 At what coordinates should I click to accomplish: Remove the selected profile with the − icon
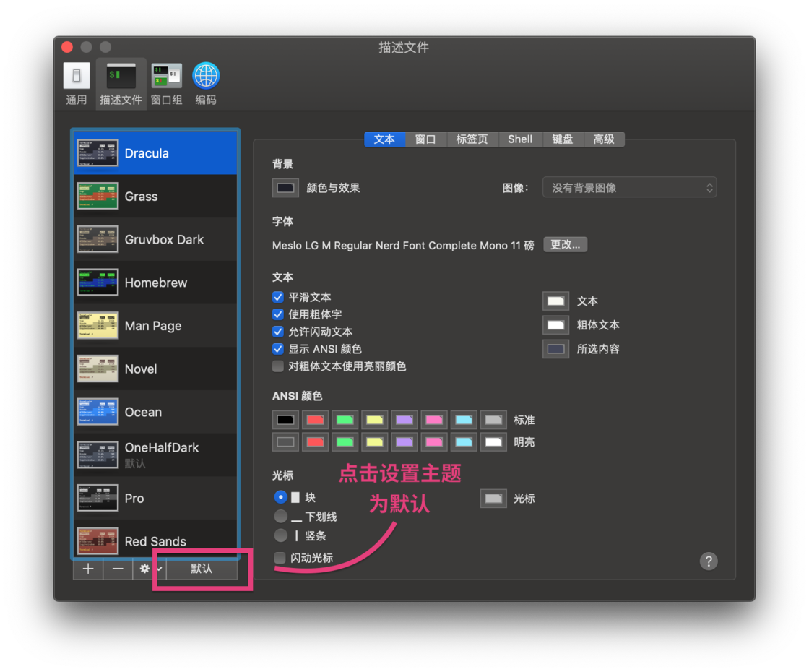[117, 569]
